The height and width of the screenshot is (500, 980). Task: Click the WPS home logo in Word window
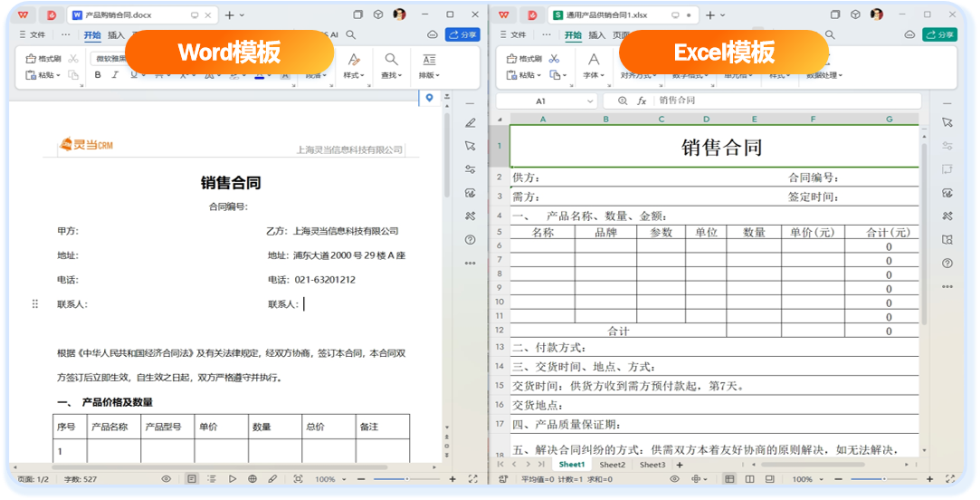point(24,14)
